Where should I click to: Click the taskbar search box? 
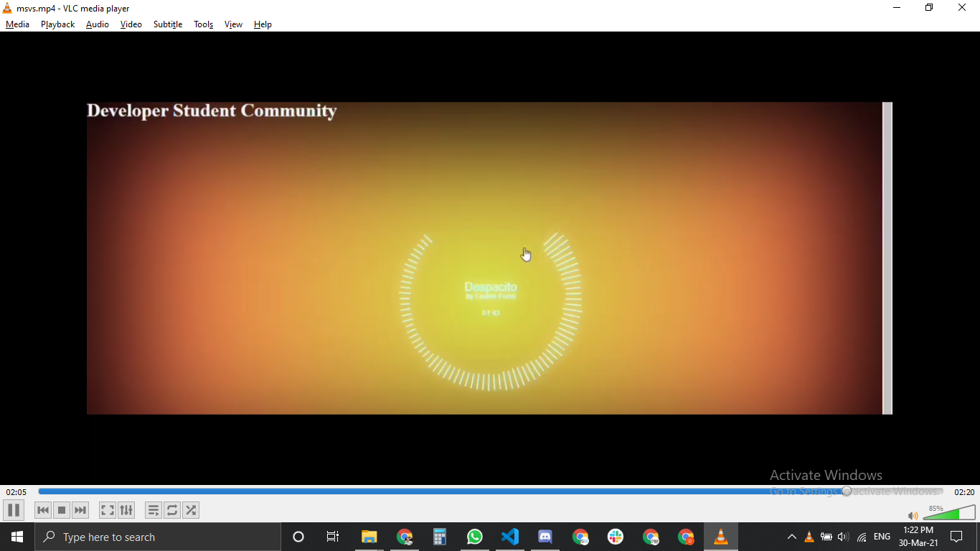158,537
